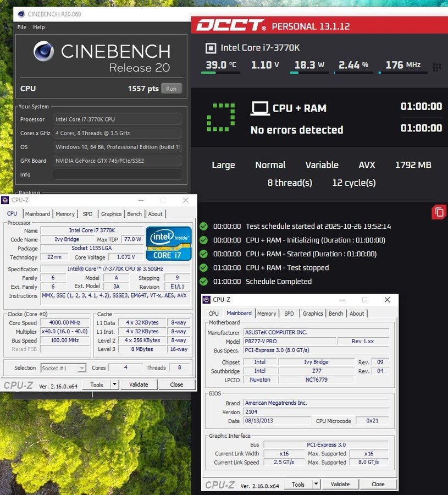The width and height of the screenshot is (448, 495).
Task: Expand Tools dropdown arrow in CPU tab window
Action: (x=114, y=384)
